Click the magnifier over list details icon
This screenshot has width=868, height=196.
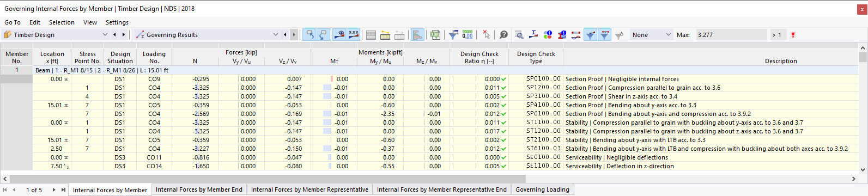point(519,35)
